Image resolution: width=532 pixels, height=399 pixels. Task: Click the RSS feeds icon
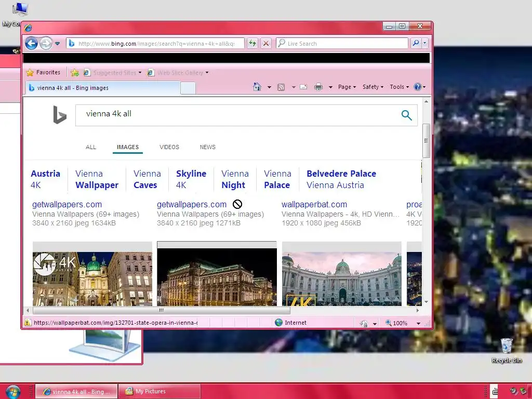pyautogui.click(x=281, y=87)
